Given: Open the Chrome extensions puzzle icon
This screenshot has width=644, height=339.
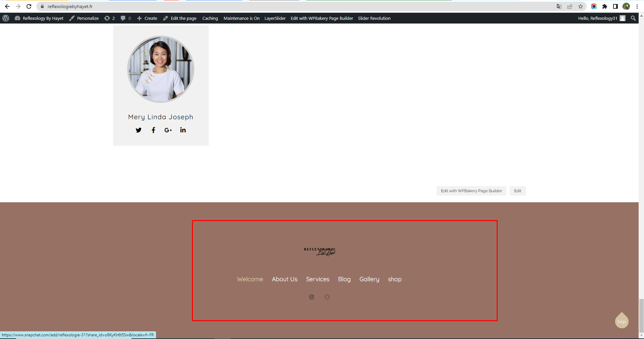Looking at the screenshot, I should tap(605, 6).
